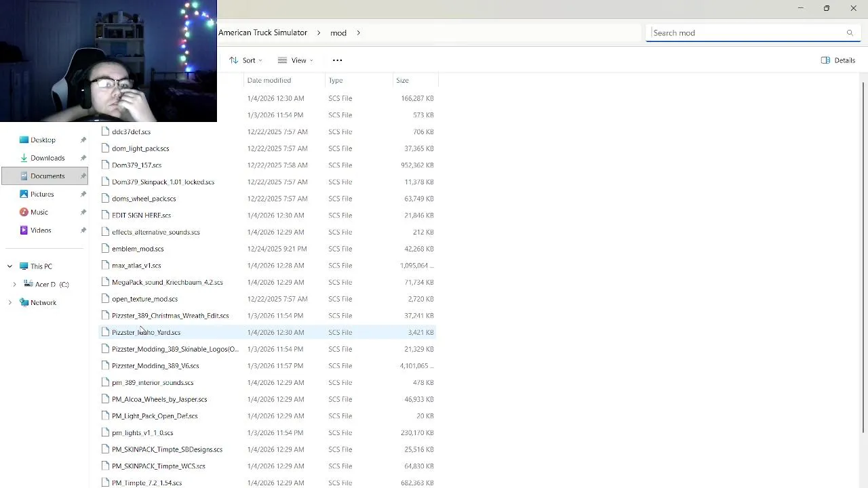
Task: Click file icon of emblem_mod.scs
Action: 105,249
